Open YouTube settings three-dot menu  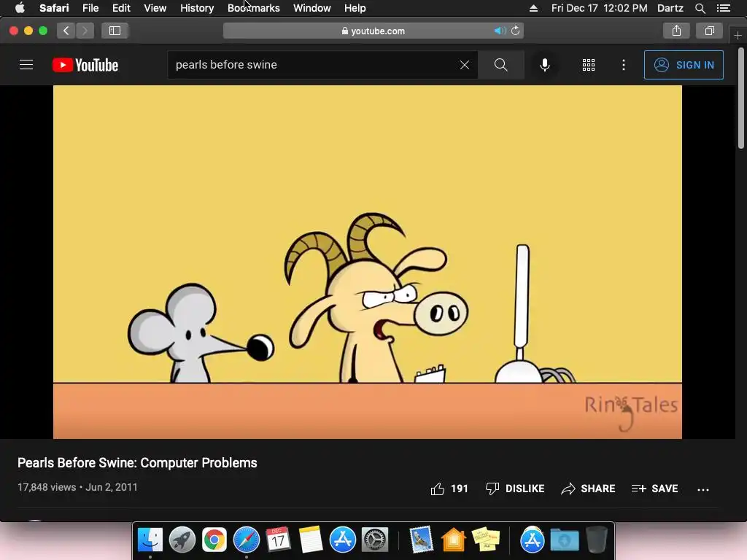pos(624,65)
